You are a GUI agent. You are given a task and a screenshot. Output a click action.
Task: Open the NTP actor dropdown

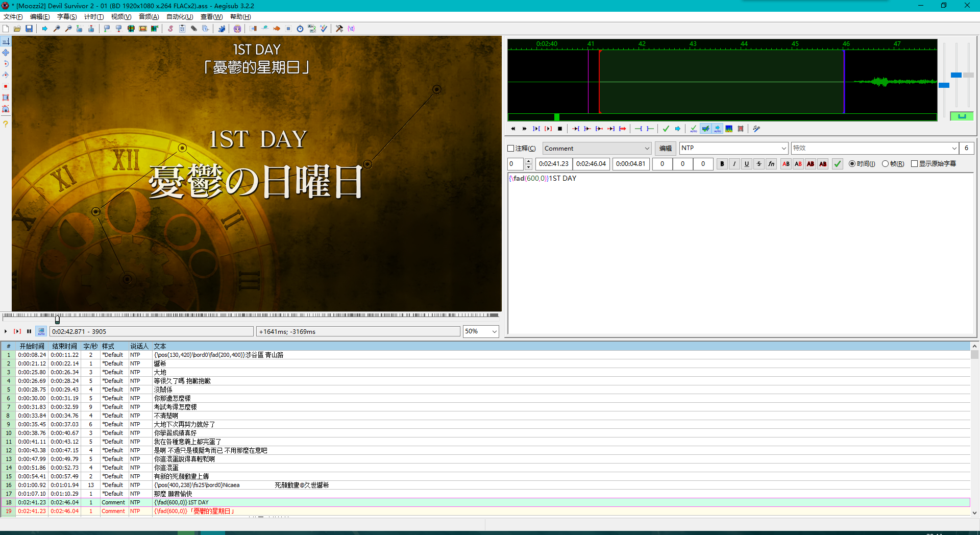pyautogui.click(x=734, y=148)
